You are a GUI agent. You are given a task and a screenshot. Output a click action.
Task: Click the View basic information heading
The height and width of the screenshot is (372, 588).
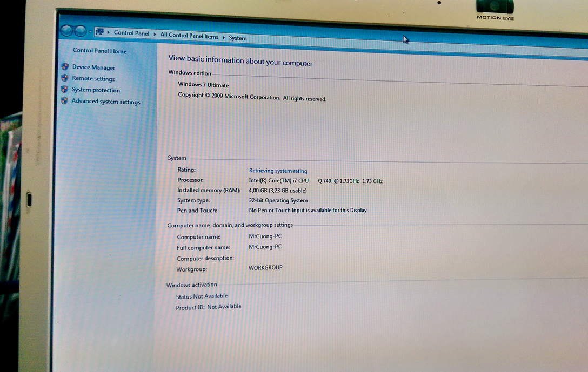click(x=240, y=60)
